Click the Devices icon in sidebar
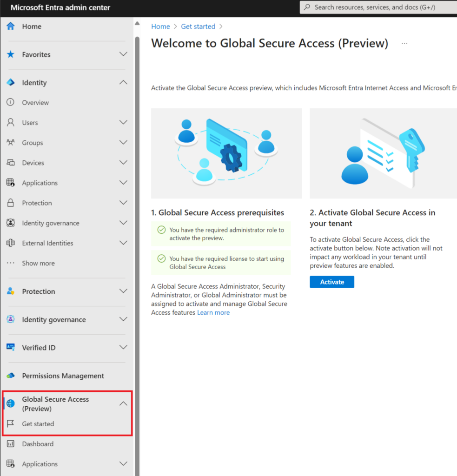 11,162
